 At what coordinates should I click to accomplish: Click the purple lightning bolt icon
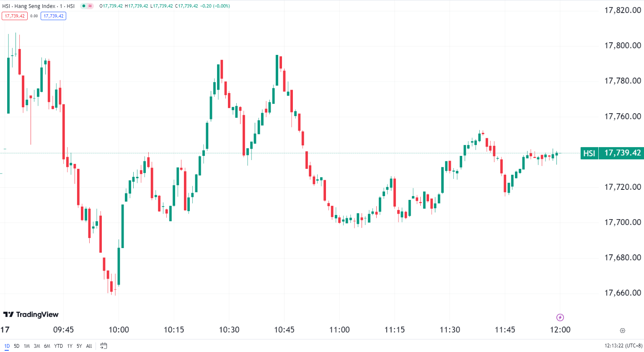[560, 317]
